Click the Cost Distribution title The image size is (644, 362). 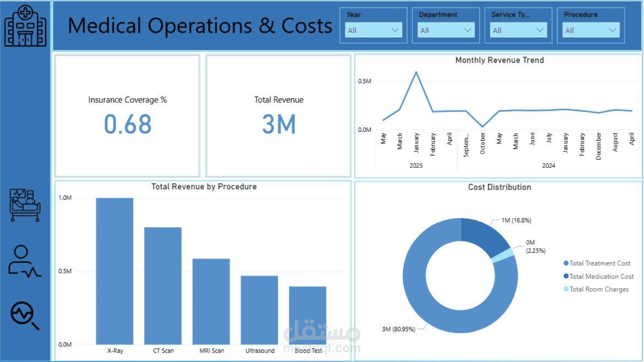tap(499, 187)
